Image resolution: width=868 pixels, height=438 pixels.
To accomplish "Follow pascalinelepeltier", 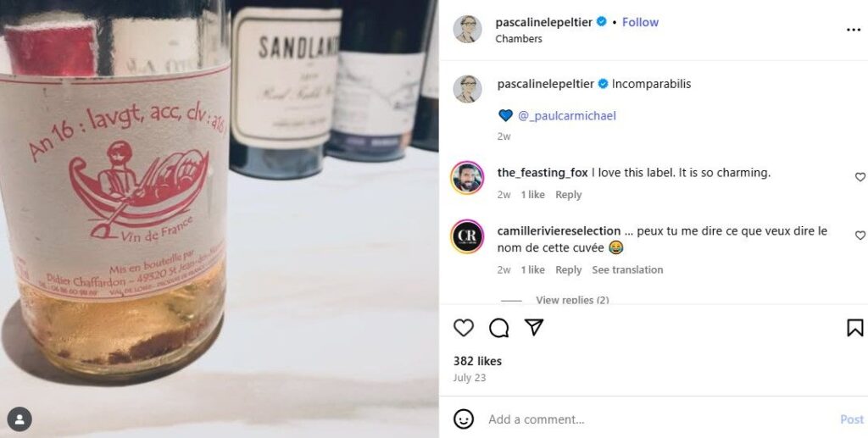I will 640,22.
